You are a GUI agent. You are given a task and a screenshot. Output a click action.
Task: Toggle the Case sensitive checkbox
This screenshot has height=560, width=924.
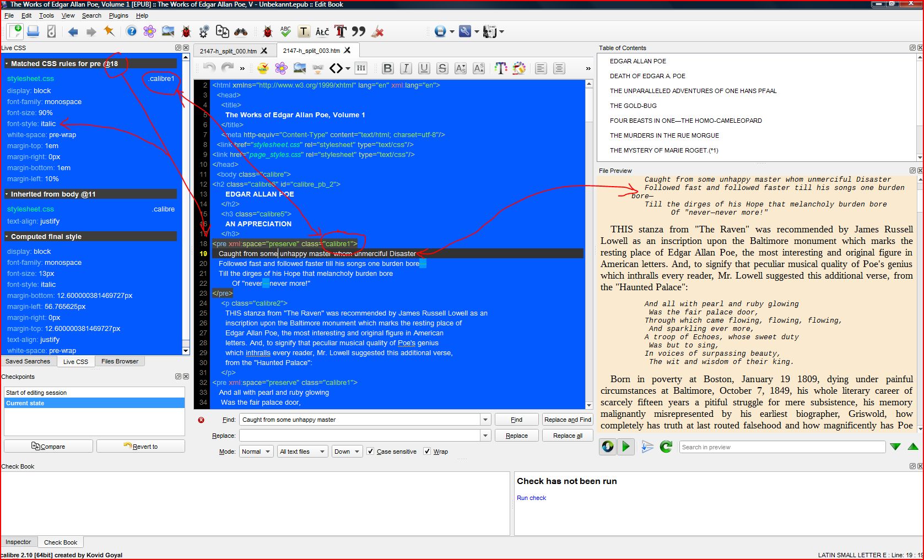(370, 452)
